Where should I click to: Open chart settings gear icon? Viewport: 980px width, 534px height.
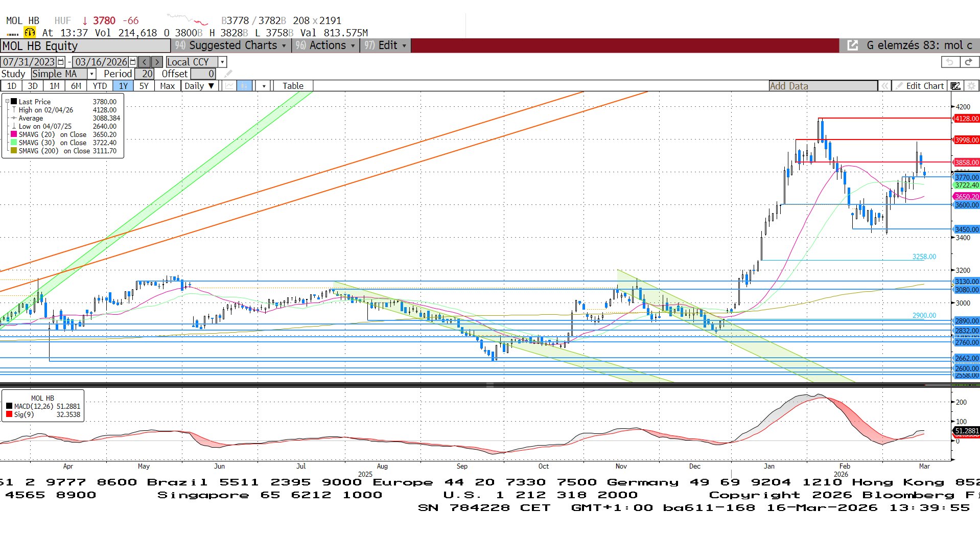click(971, 86)
